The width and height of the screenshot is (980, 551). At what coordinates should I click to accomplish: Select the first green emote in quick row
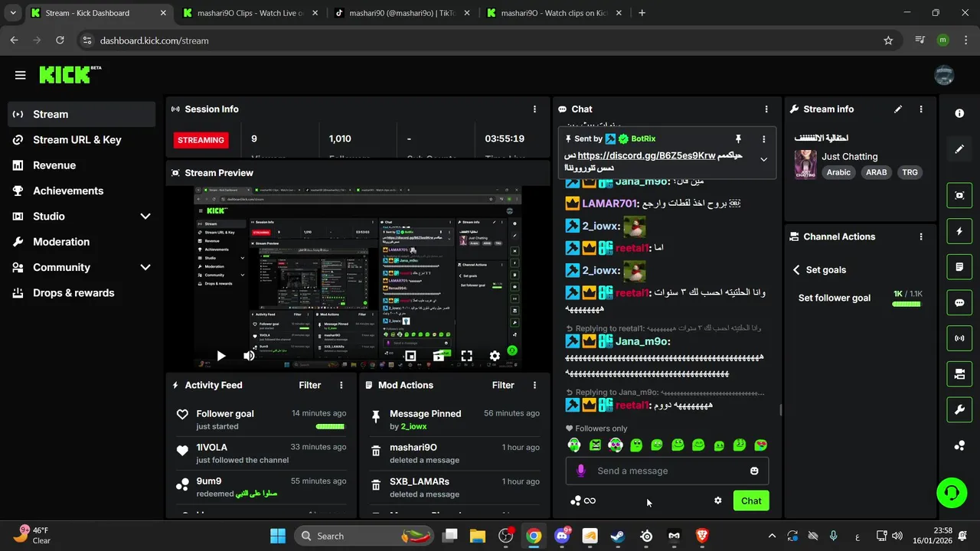coord(574,445)
